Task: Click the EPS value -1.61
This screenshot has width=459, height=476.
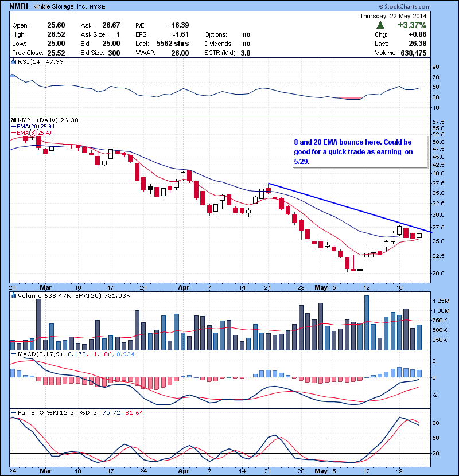Action: point(181,34)
